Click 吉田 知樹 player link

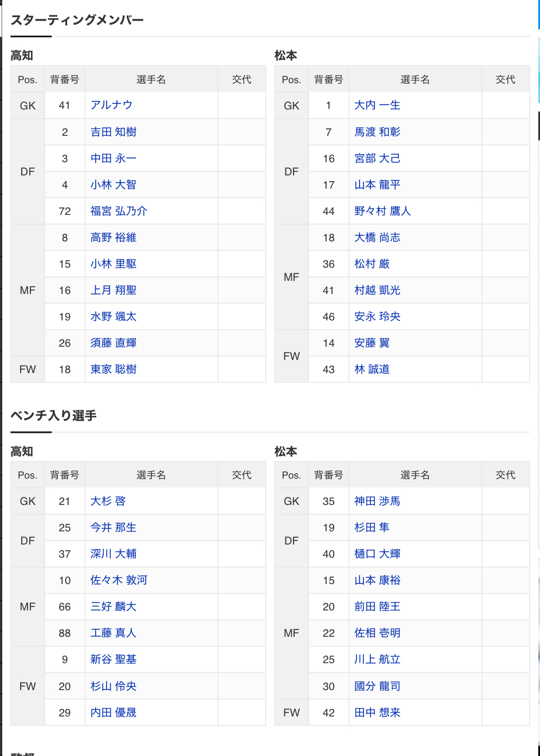114,132
